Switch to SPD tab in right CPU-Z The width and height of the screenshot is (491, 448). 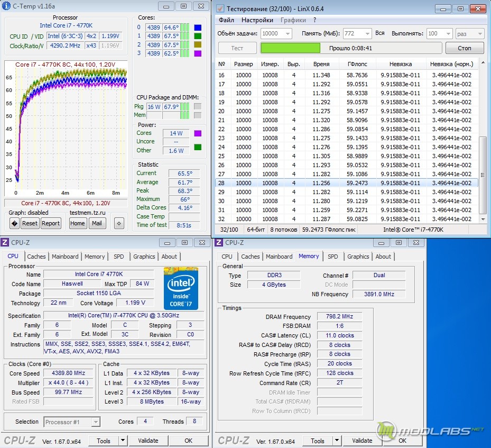(x=332, y=257)
